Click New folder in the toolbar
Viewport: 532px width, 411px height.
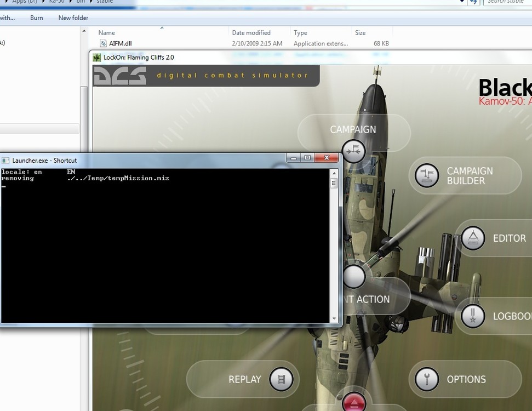tap(73, 18)
